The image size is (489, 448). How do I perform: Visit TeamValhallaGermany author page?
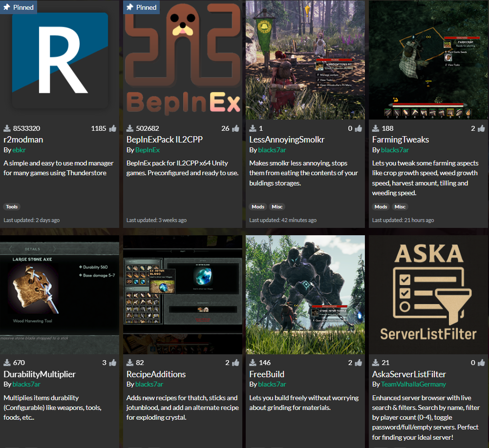click(x=413, y=384)
